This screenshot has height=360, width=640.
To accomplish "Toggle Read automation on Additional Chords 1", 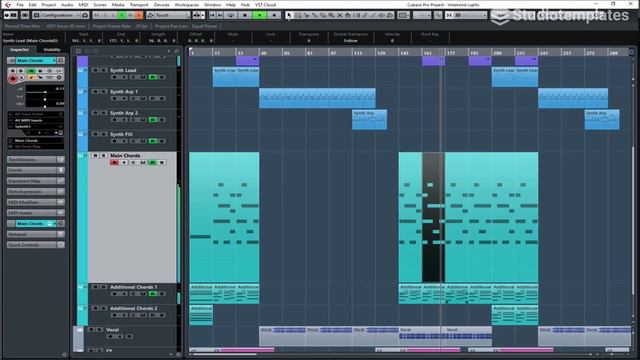I will click(152, 293).
